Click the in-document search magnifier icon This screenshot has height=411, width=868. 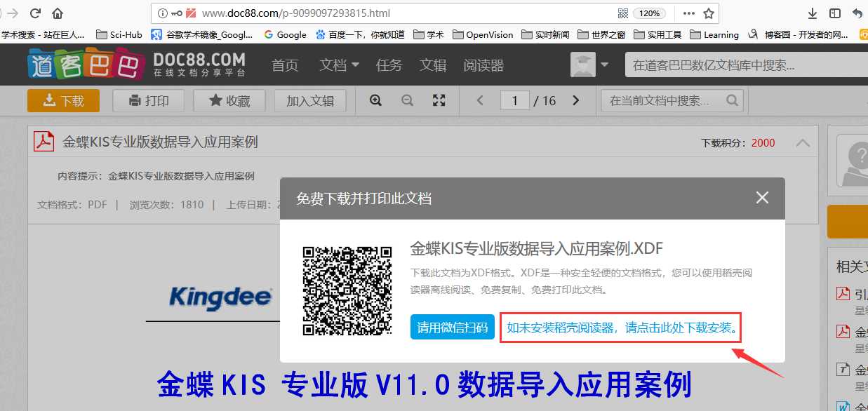(x=733, y=100)
